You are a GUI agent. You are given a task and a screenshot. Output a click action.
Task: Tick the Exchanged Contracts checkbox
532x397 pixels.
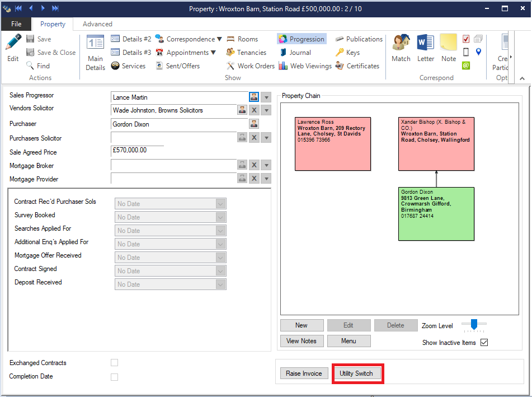[114, 363]
